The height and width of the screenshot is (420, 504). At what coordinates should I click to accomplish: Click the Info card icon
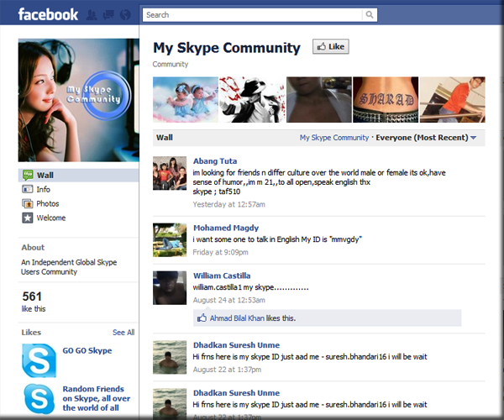pos(28,189)
